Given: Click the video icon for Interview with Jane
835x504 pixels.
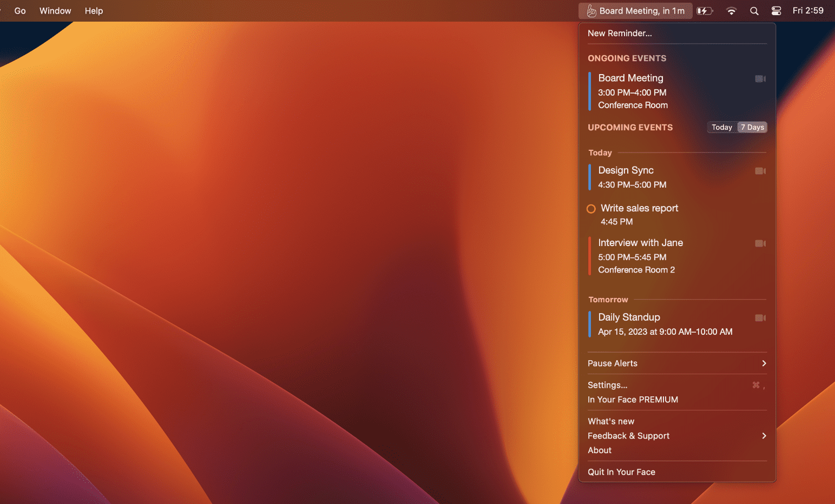Looking at the screenshot, I should (760, 243).
